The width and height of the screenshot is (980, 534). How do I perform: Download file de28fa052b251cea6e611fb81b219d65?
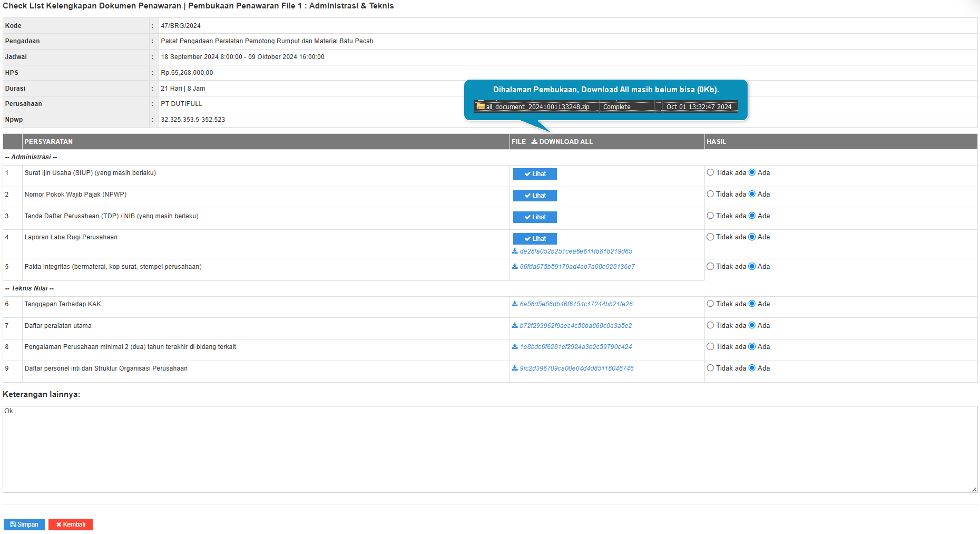572,251
